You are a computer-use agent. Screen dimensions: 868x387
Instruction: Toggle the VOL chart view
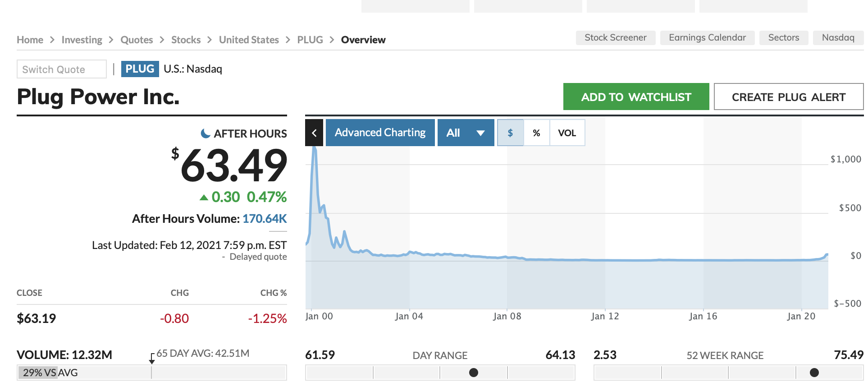(567, 133)
